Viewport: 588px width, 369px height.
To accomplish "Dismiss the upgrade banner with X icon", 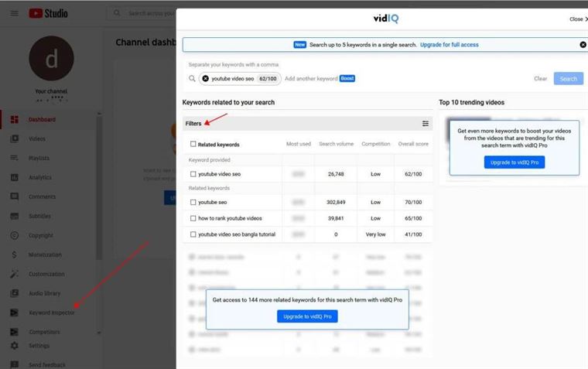I will pos(583,45).
